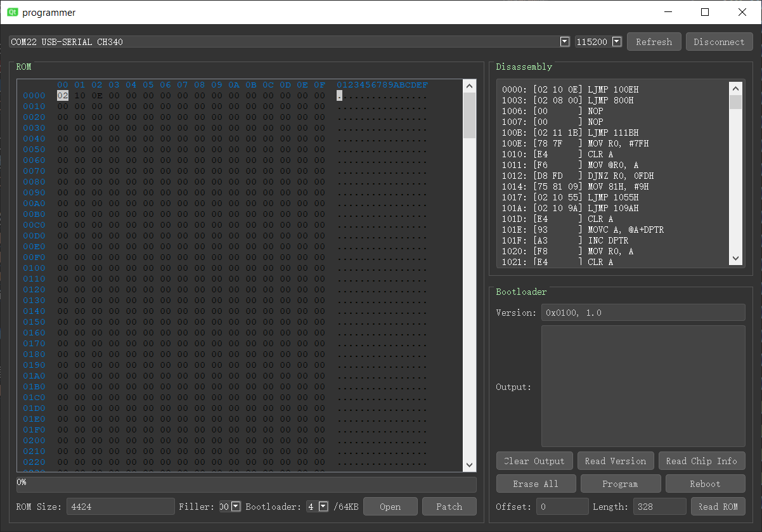Click the bootloader Version field
762x532 pixels.
643,313
